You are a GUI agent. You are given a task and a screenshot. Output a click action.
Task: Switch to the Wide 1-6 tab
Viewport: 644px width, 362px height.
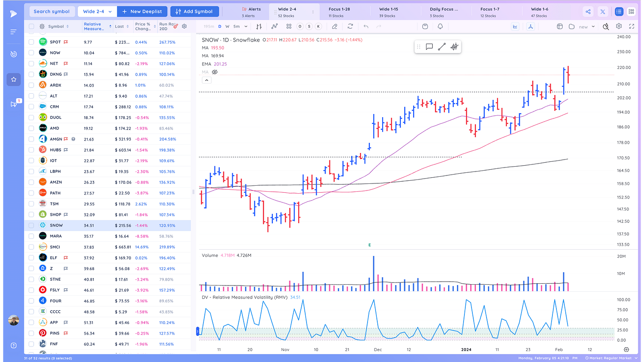(540, 12)
